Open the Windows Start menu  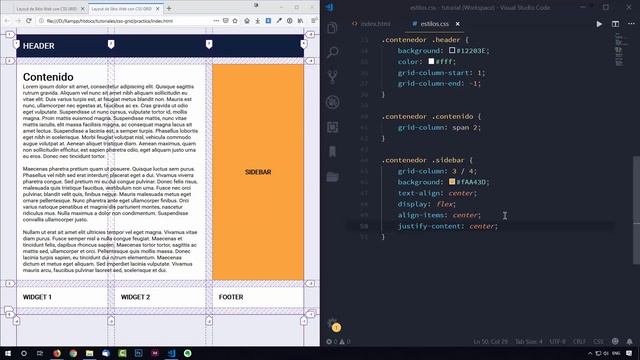(7, 353)
